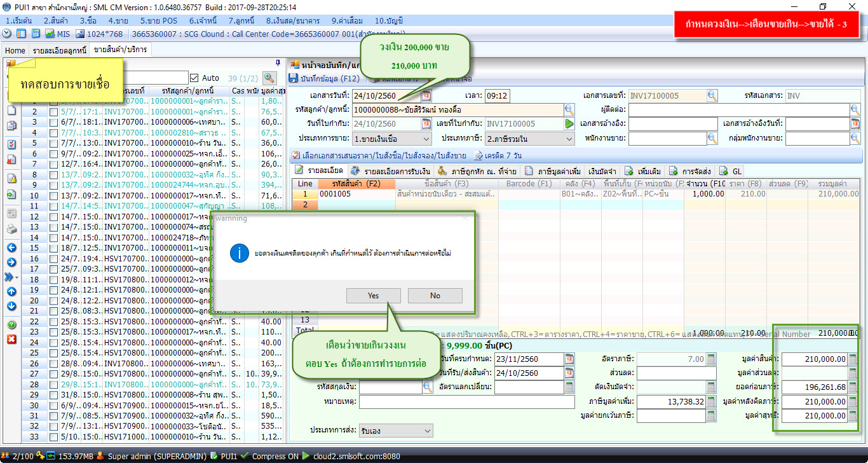Click No in the credit warning dialog

pos(435,295)
